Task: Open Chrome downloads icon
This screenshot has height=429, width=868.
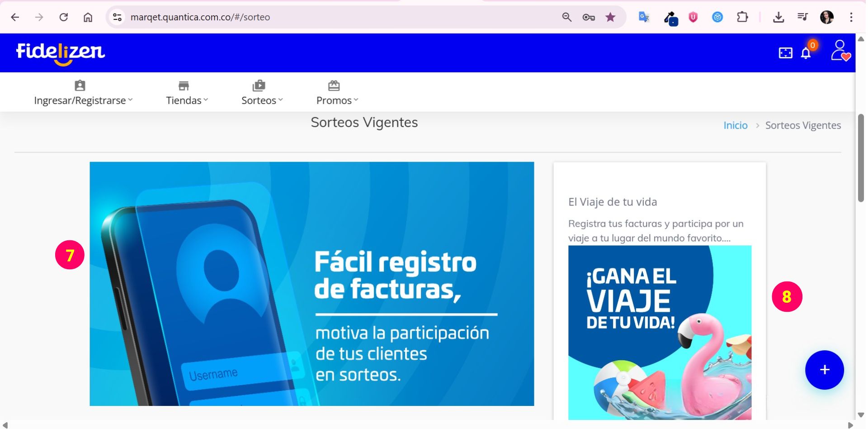Action: click(x=778, y=17)
